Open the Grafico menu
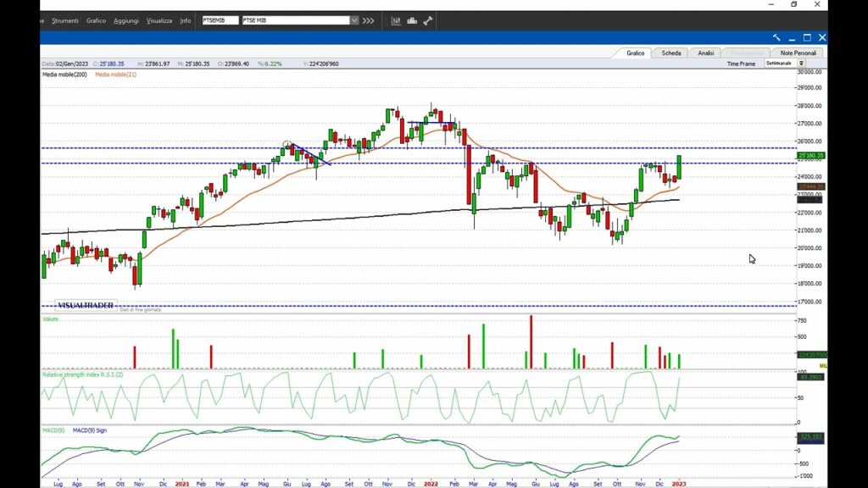This screenshot has width=868, height=488. coord(96,20)
